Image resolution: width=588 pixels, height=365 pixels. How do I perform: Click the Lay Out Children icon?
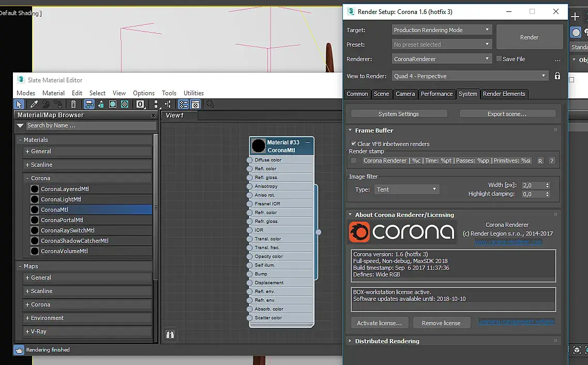pos(168,104)
